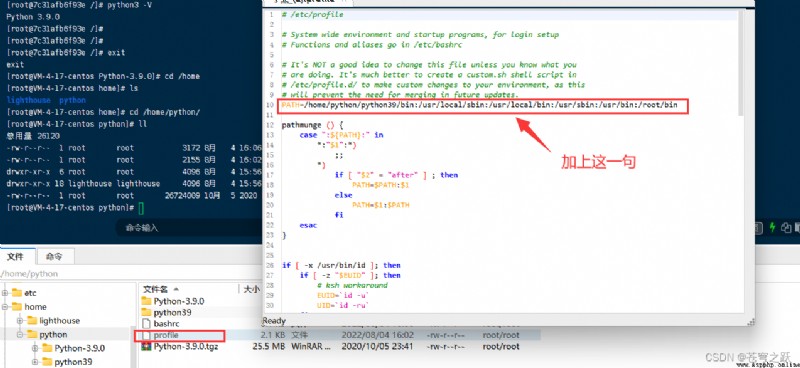Viewport: 800px width, 368px height.
Task: Click the 'if [ -x /usr/bin/id ]; then' line
Action: click(x=341, y=265)
